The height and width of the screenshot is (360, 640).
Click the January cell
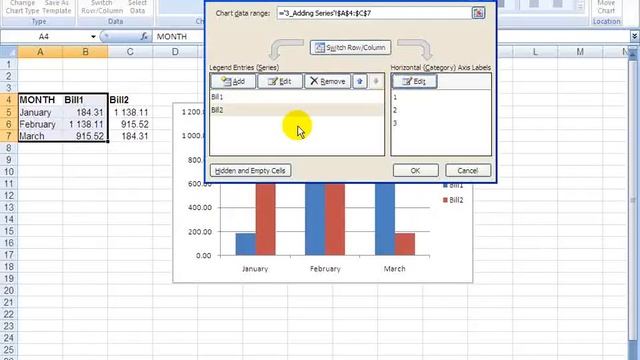[40, 112]
